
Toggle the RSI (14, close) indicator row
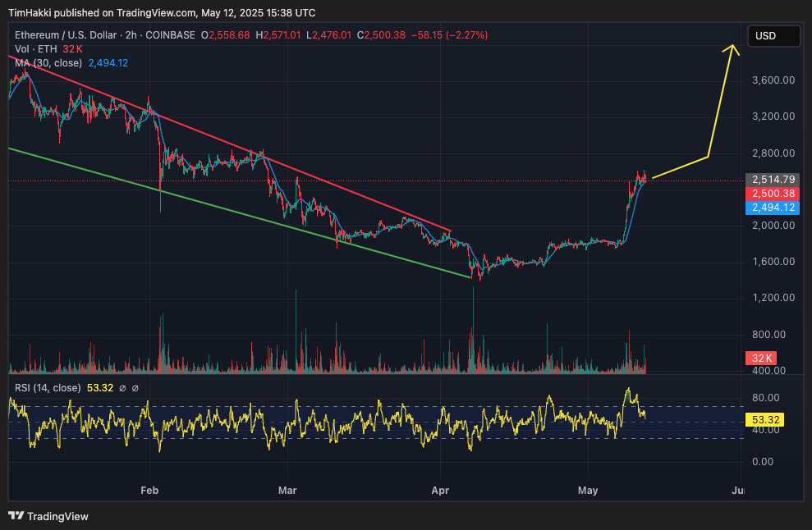49,387
